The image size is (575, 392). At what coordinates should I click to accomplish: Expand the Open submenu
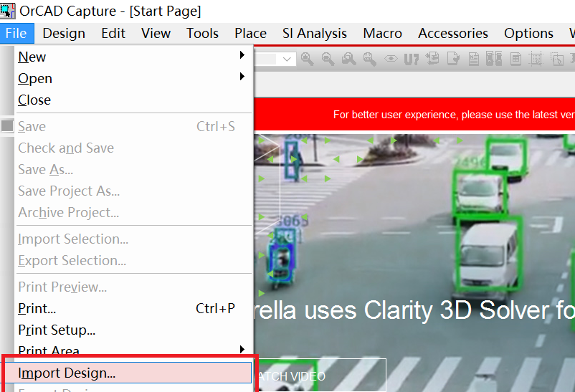click(242, 76)
